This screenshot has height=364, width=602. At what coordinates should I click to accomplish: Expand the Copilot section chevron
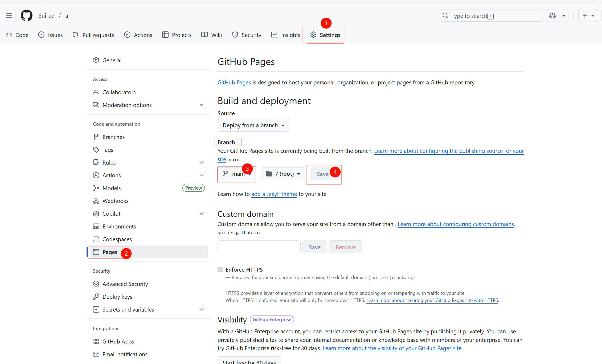202,214
